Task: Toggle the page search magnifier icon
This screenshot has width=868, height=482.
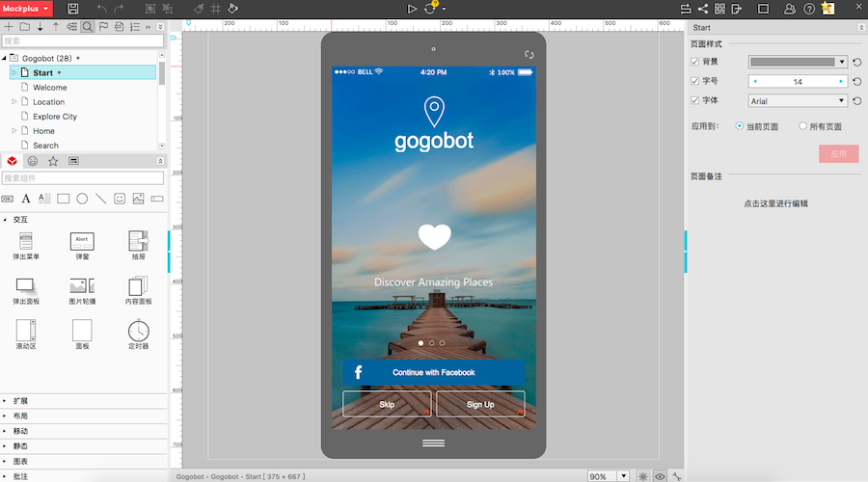Action: pos(88,27)
